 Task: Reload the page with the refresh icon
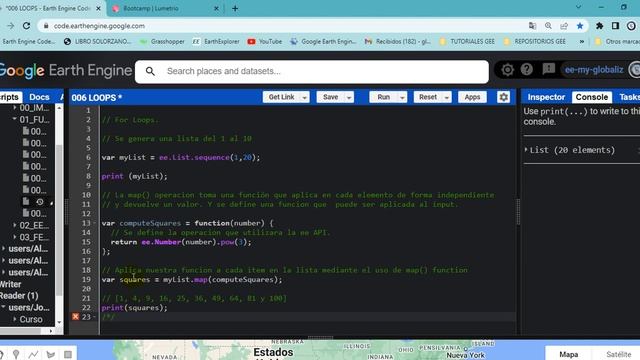(x=27, y=26)
